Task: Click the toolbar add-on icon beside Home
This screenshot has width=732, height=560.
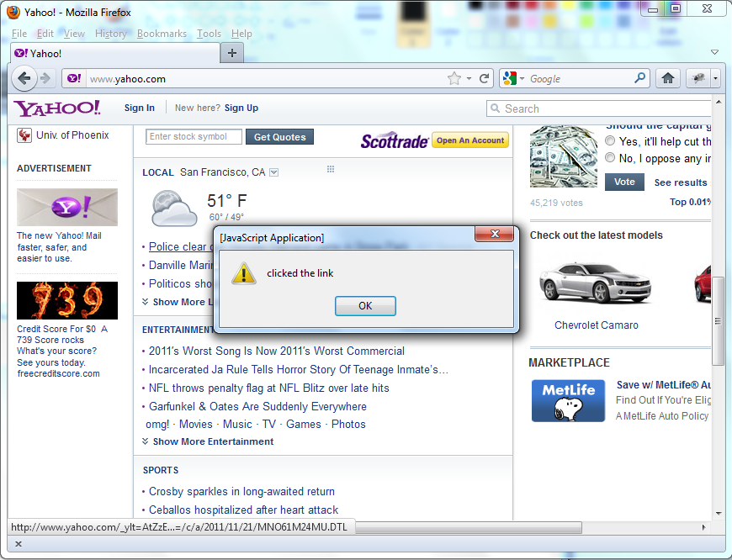Action: click(x=699, y=78)
